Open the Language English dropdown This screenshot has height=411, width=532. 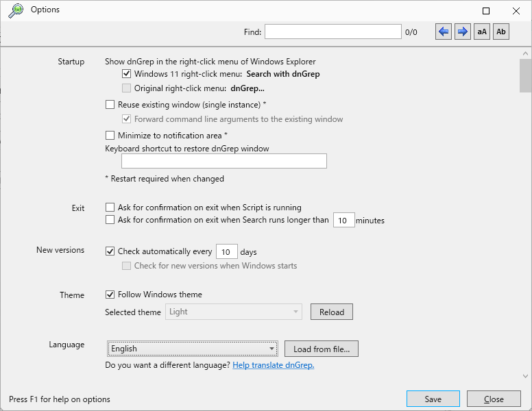193,349
